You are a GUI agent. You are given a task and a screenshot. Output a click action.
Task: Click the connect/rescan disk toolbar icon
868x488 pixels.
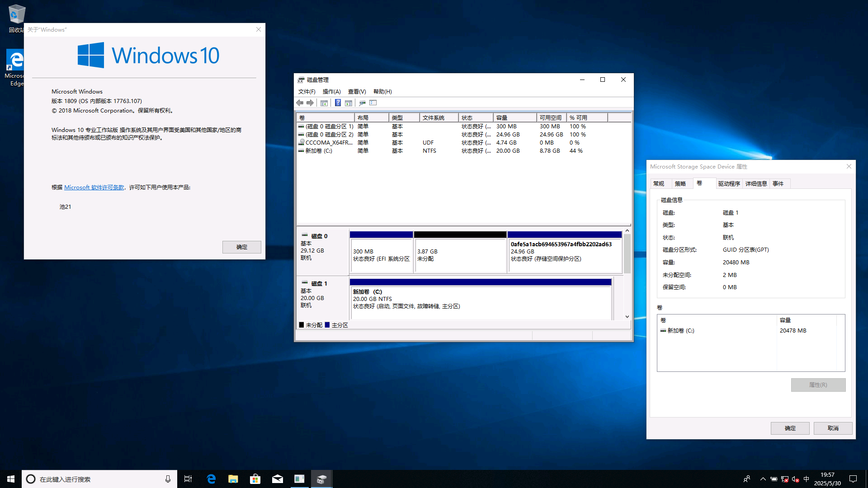(362, 103)
